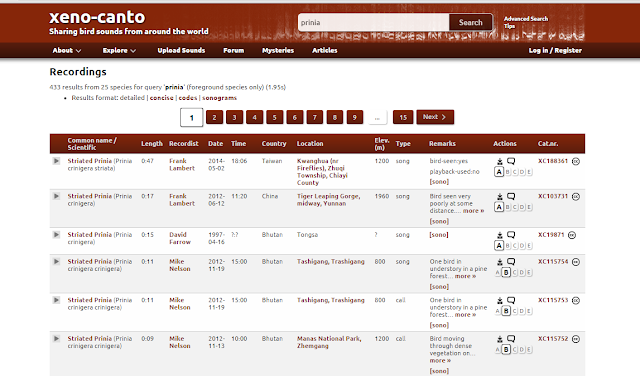Click Creative Commons license icon beside XC19871
640x376 pixels.
[572, 235]
